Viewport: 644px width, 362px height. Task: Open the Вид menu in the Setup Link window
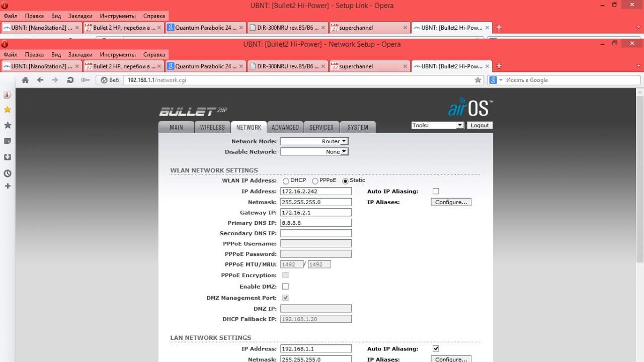[56, 16]
